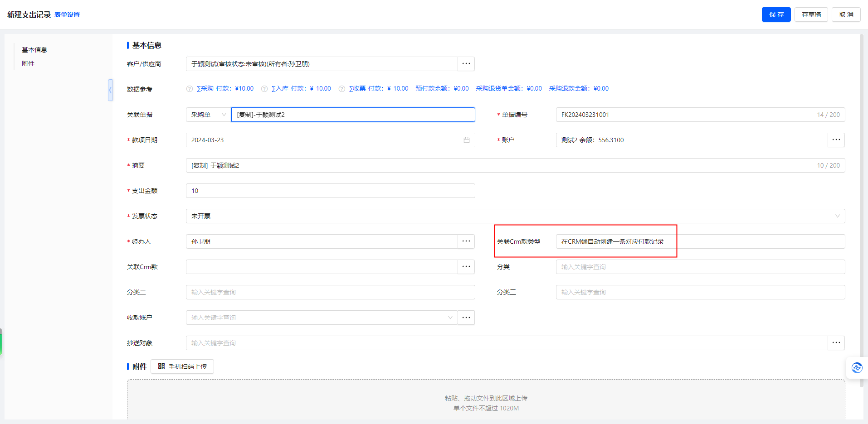Screen dimensions: 868x424
Task: Go to 附件 section in sidebar
Action: (28, 63)
